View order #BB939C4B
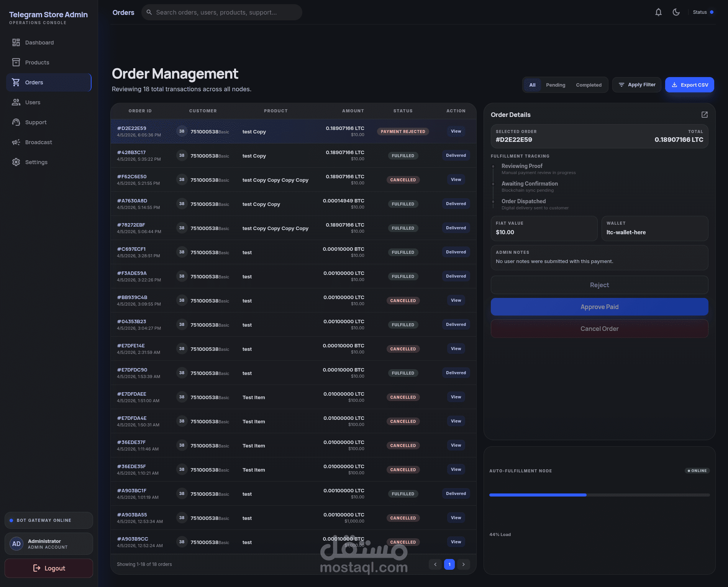Image resolution: width=728 pixels, height=587 pixels. click(456, 300)
